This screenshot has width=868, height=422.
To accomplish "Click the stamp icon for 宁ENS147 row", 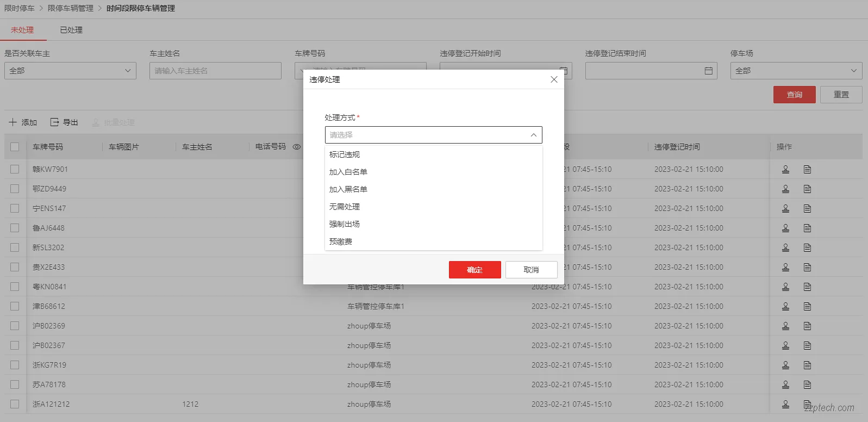I will pyautogui.click(x=785, y=208).
